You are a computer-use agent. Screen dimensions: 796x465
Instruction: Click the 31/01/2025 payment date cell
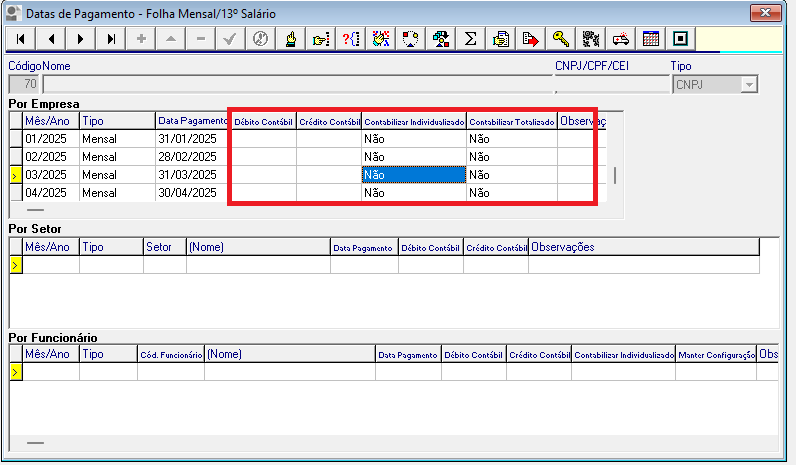(x=192, y=139)
